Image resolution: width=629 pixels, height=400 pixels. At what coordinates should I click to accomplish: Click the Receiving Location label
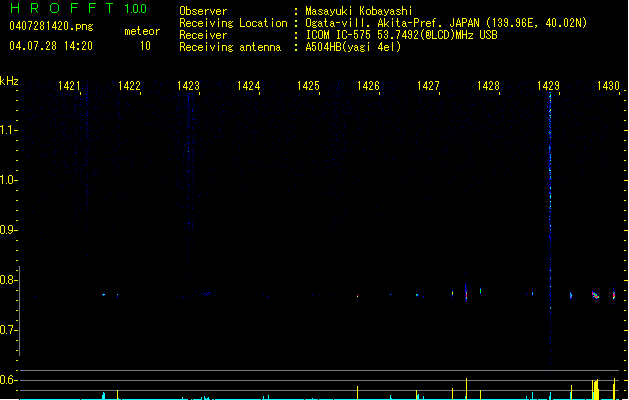click(233, 23)
